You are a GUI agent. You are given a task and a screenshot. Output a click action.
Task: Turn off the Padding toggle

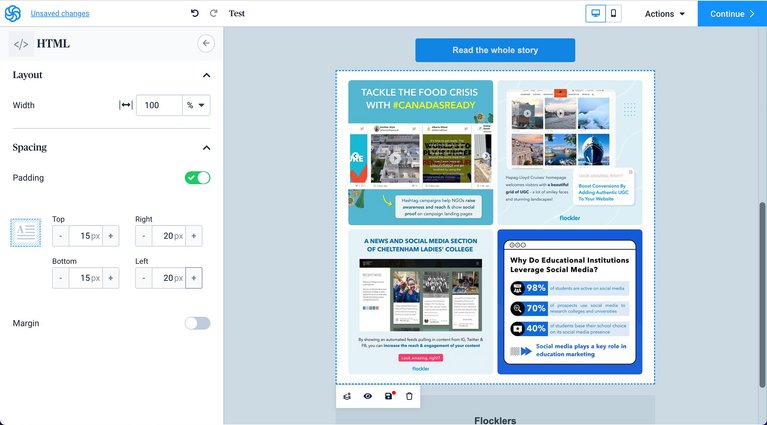198,178
